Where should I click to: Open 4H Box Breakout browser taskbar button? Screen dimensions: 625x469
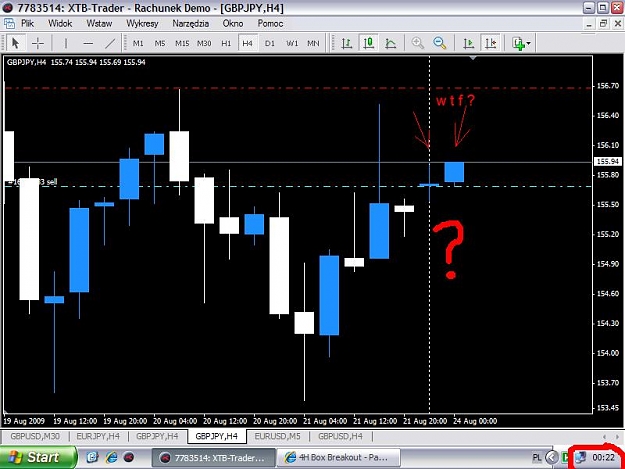[x=338, y=458]
